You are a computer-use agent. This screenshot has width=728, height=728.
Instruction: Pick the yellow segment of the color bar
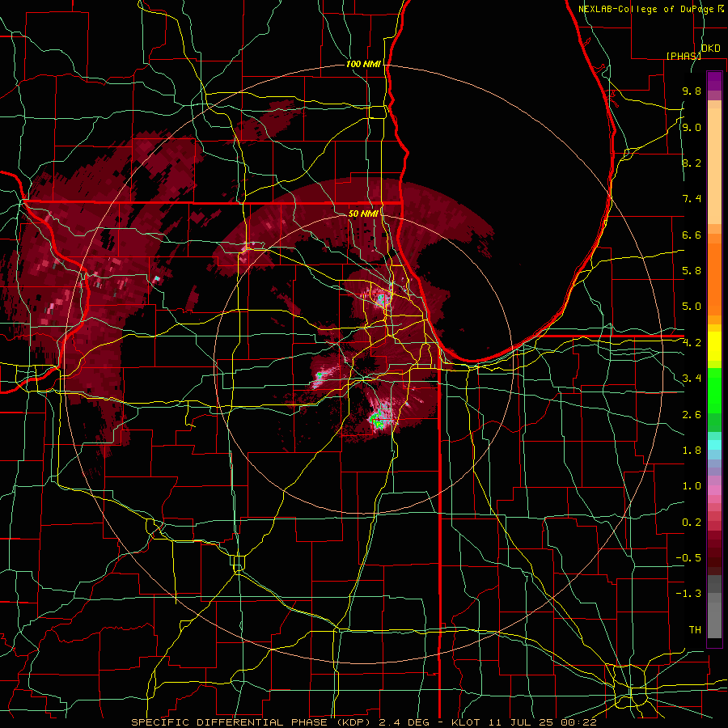tap(714, 346)
